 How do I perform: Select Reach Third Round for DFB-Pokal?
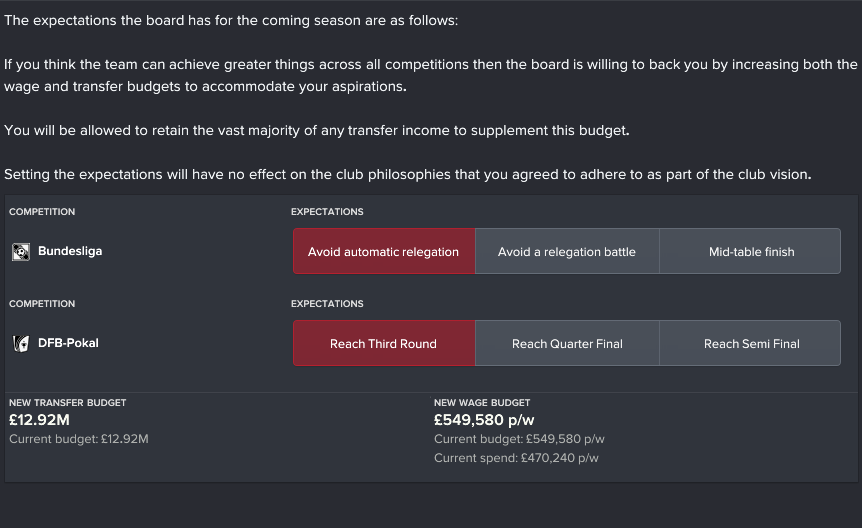click(x=384, y=343)
